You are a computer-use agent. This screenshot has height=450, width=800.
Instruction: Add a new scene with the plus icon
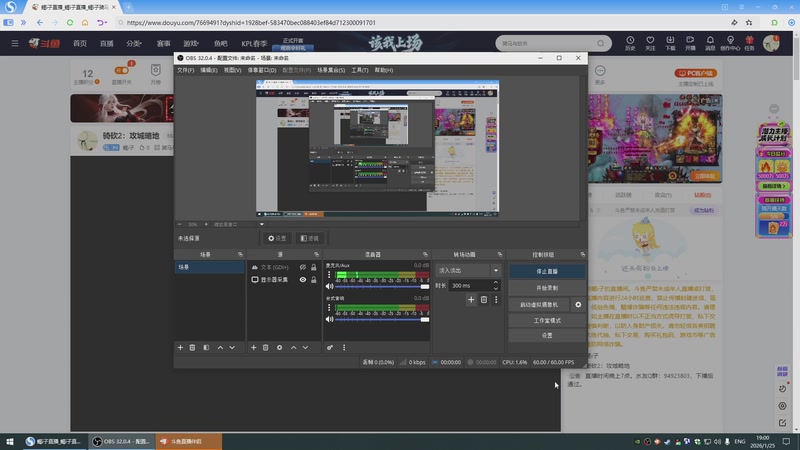pyautogui.click(x=180, y=347)
